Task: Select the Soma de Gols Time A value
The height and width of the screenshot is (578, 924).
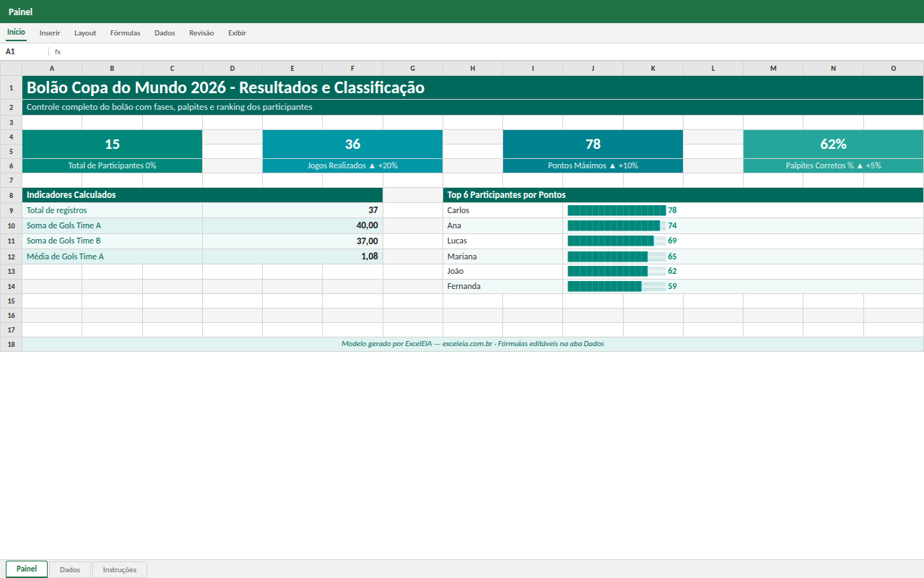Action: 292,225
